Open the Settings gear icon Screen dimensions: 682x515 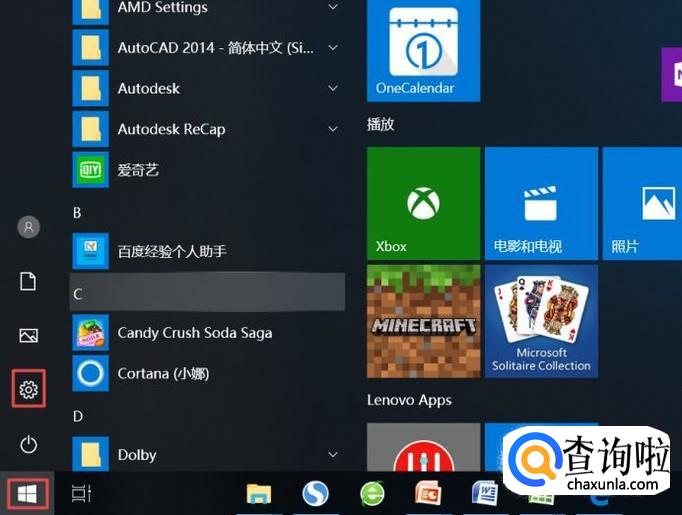click(x=28, y=389)
